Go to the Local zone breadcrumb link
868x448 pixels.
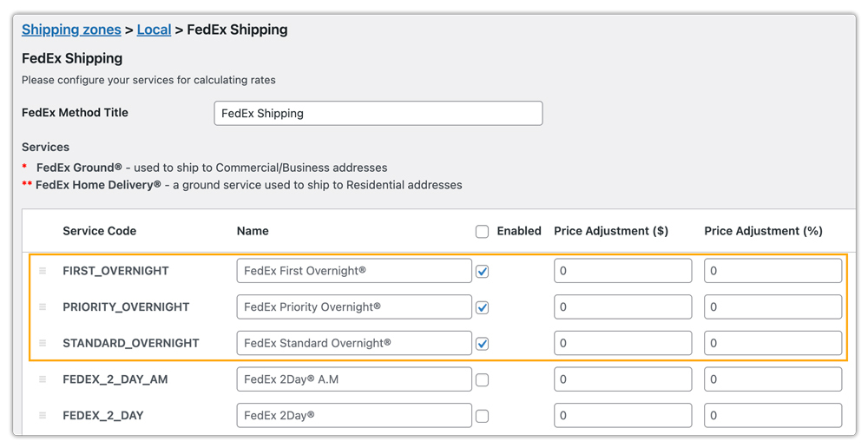click(x=154, y=30)
